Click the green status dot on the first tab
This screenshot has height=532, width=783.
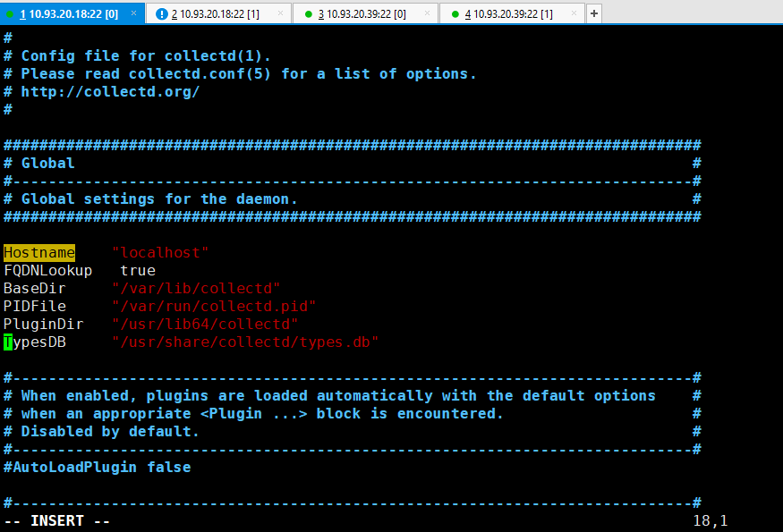pyautogui.click(x=11, y=14)
